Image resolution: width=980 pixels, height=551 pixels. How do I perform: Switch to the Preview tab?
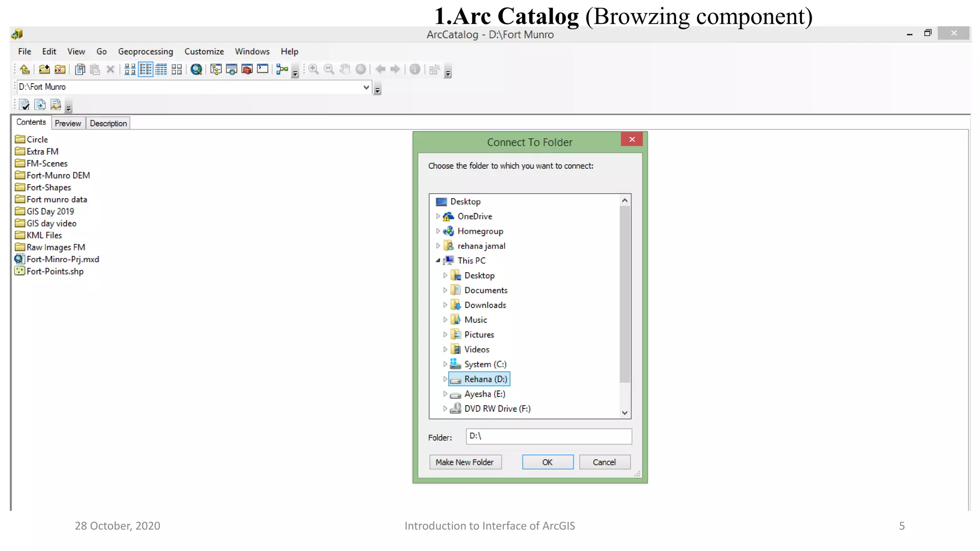coord(68,123)
